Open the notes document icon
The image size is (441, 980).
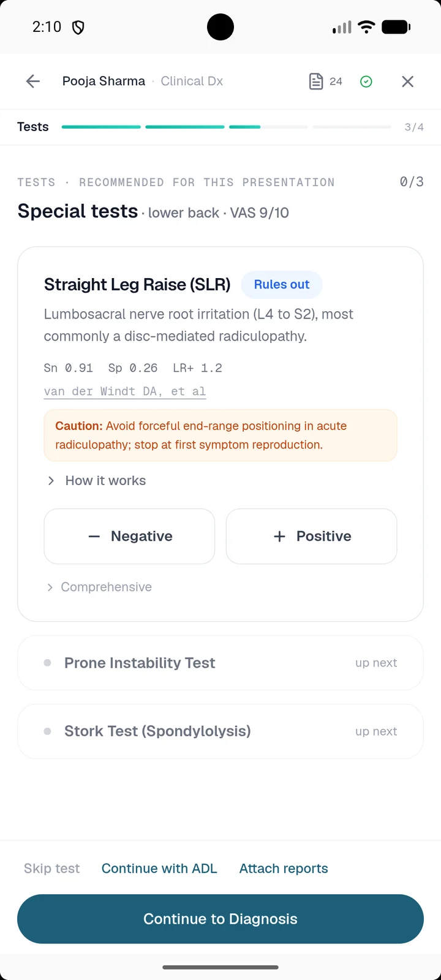coord(316,81)
